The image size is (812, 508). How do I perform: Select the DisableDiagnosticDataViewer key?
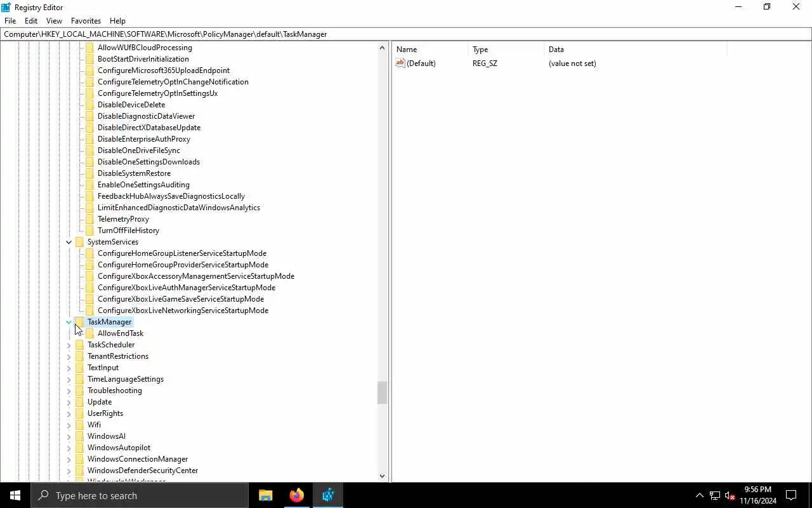coord(146,116)
